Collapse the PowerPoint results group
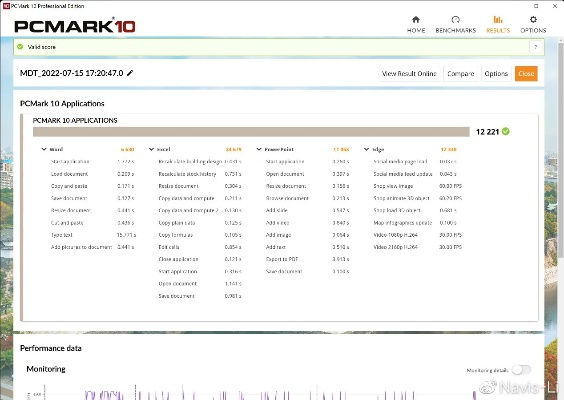Viewport: 564px width, 400px height. (x=259, y=149)
